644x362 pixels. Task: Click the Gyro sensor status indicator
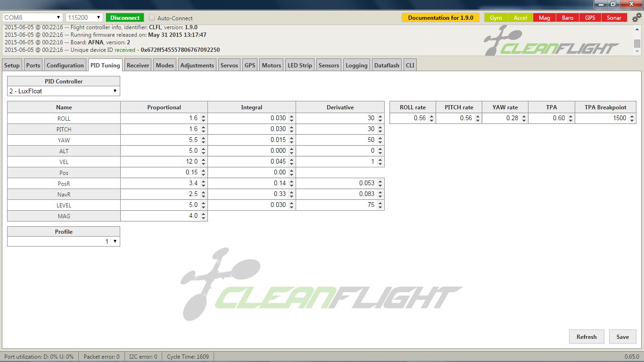tap(496, 18)
